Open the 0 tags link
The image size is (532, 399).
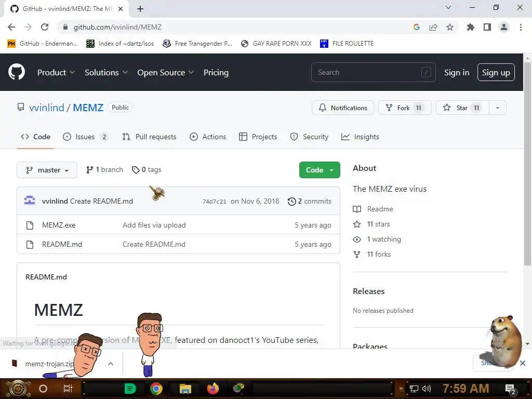(x=147, y=170)
